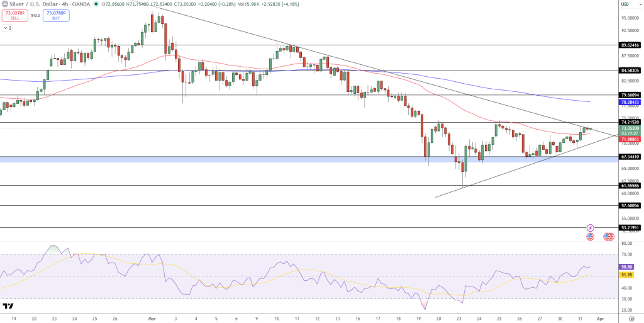Screen dimensions: 644x323
Task: Select the 89.62416 price level label
Action: [x=630, y=45]
